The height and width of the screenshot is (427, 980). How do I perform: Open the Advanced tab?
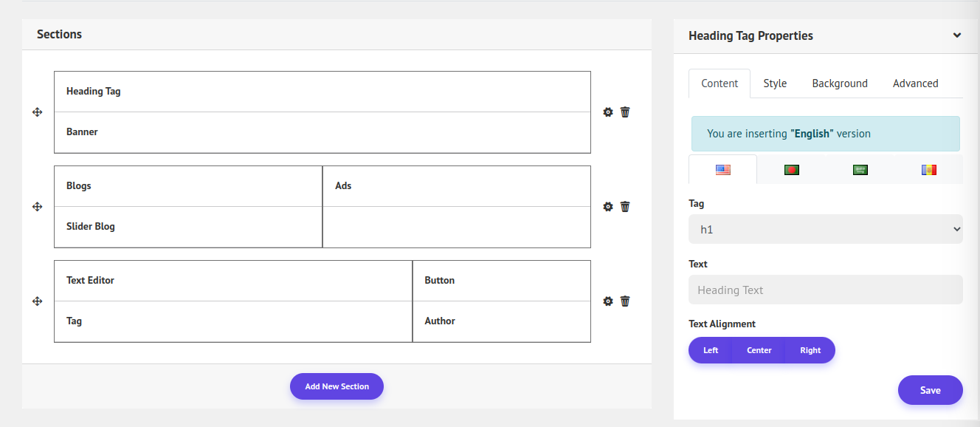pyautogui.click(x=915, y=83)
